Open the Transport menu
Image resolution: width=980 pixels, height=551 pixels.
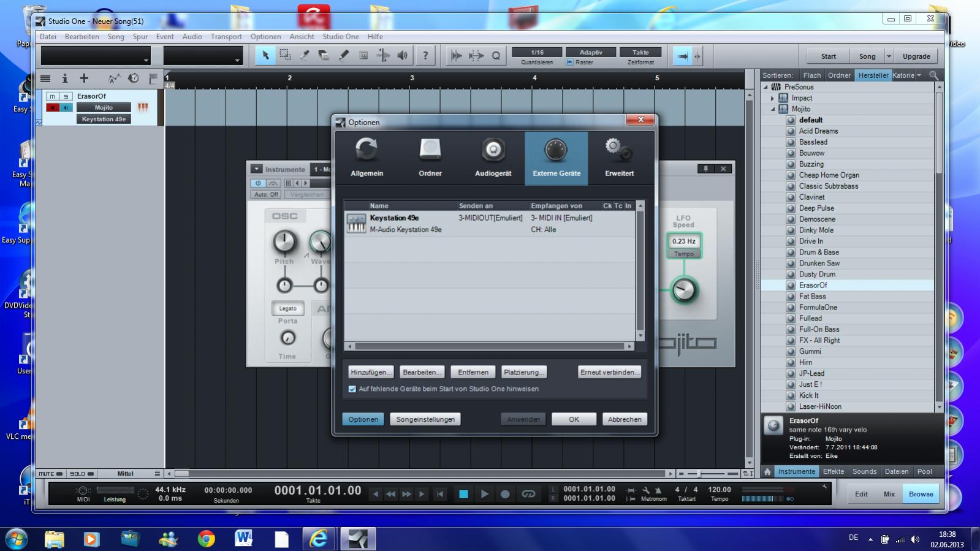226,37
